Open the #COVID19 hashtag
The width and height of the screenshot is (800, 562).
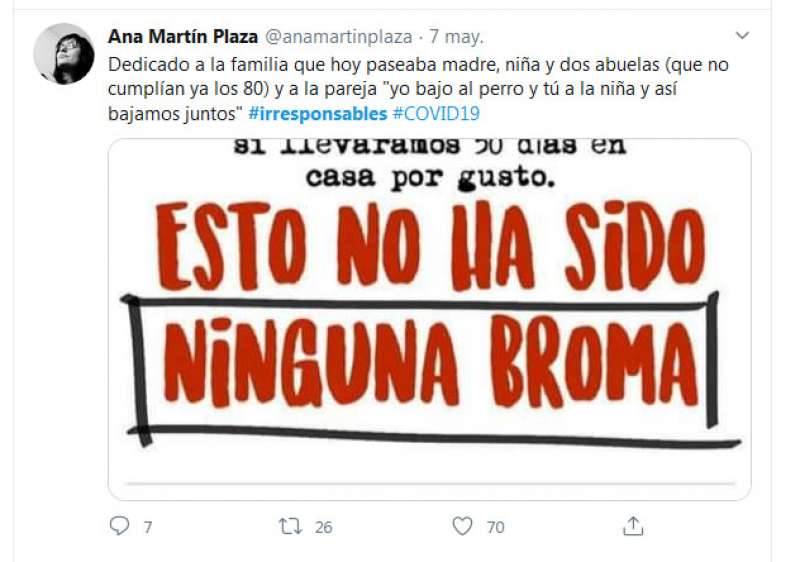pos(436,113)
